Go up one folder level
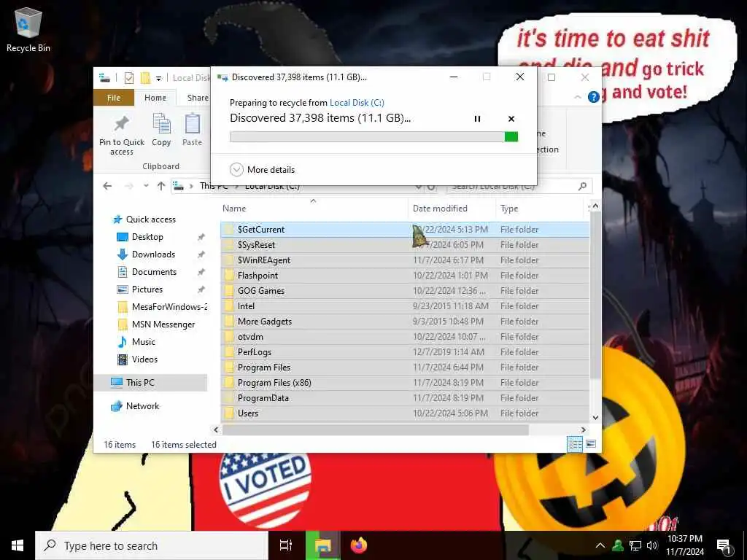The width and height of the screenshot is (747, 560). [161, 186]
